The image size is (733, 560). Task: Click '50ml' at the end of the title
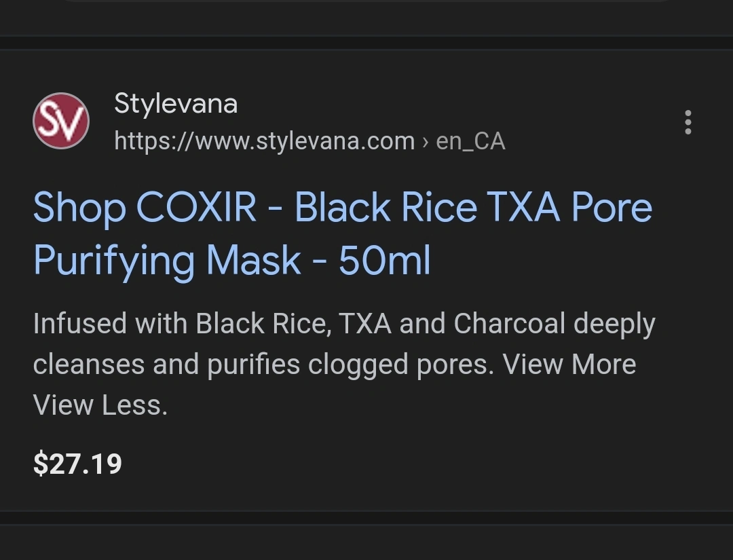(384, 260)
